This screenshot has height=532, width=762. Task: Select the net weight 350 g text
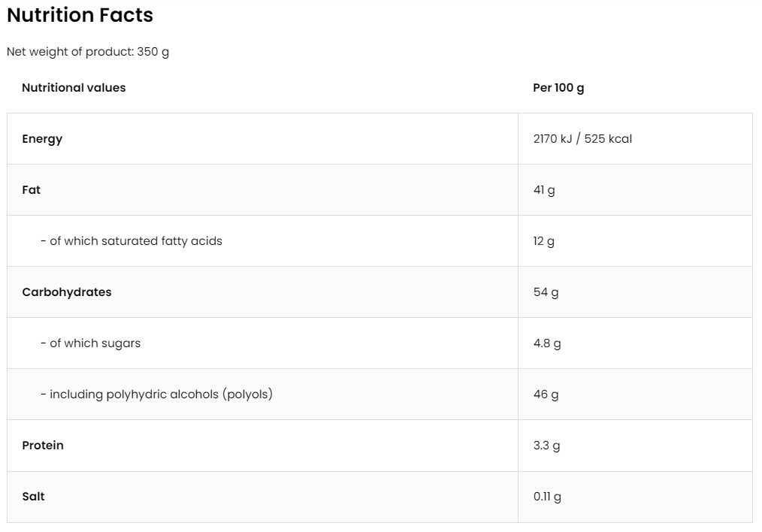[88, 52]
